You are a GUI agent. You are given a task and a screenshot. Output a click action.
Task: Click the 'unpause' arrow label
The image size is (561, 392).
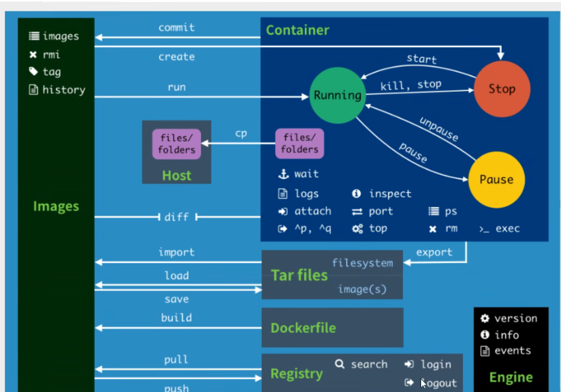[439, 129]
